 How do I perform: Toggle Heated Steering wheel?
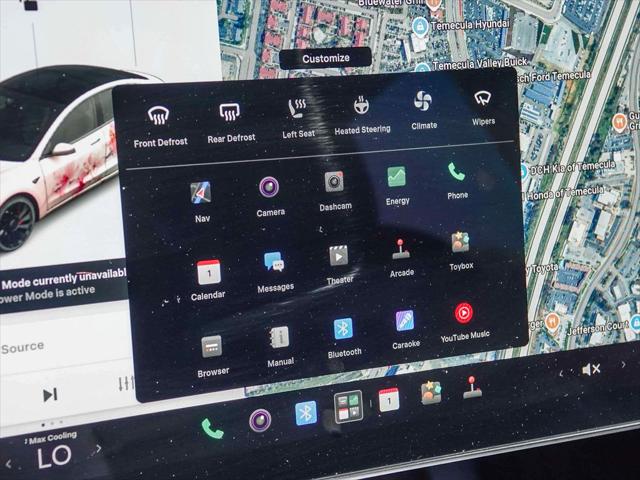362,115
